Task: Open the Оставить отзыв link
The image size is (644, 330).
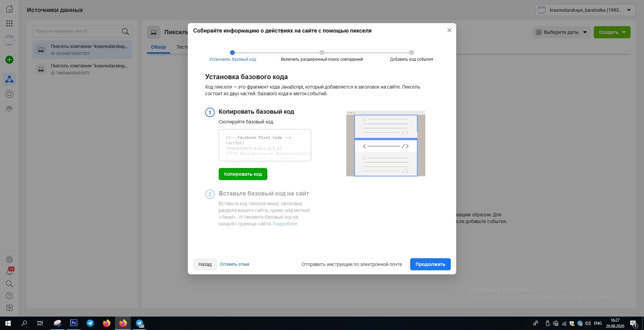Action: [234, 264]
